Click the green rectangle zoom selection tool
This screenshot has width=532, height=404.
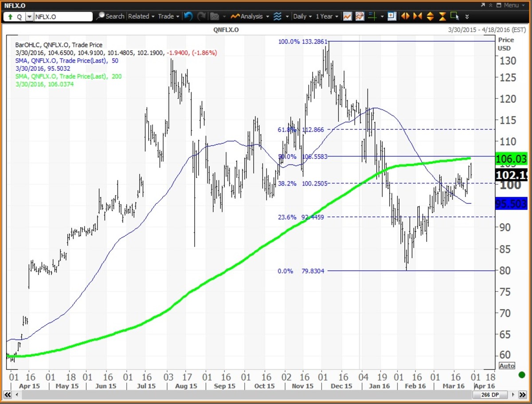click(x=454, y=16)
